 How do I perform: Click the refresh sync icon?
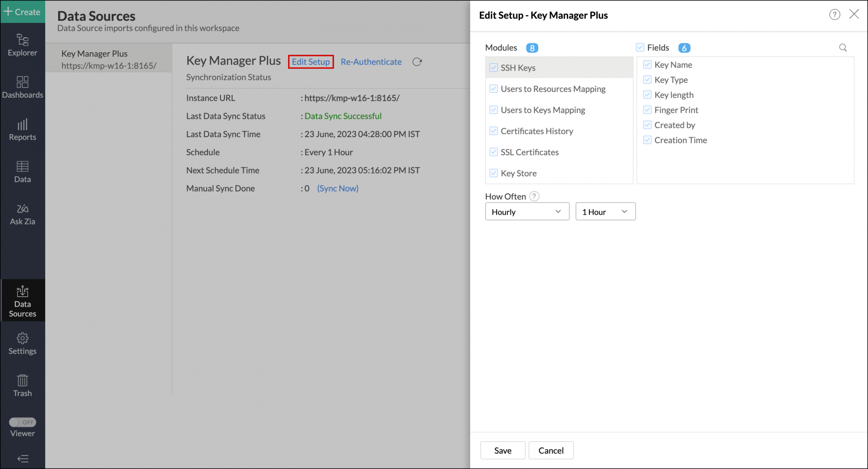click(x=417, y=62)
